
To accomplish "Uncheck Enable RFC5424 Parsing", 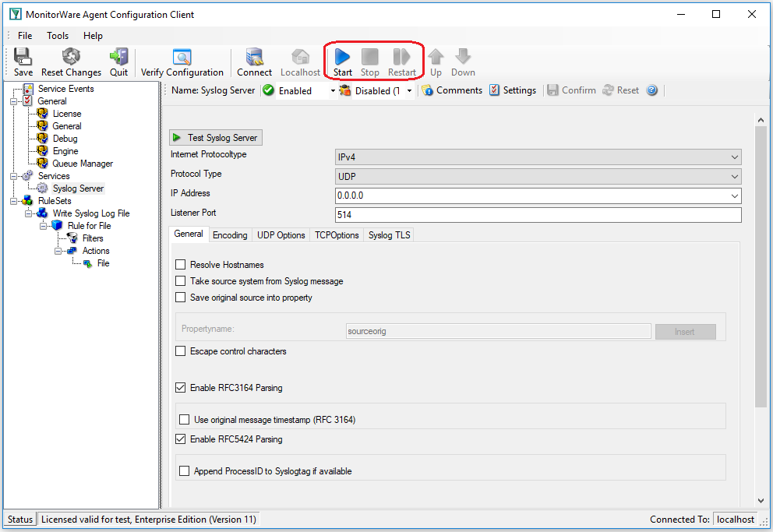I will click(x=181, y=439).
